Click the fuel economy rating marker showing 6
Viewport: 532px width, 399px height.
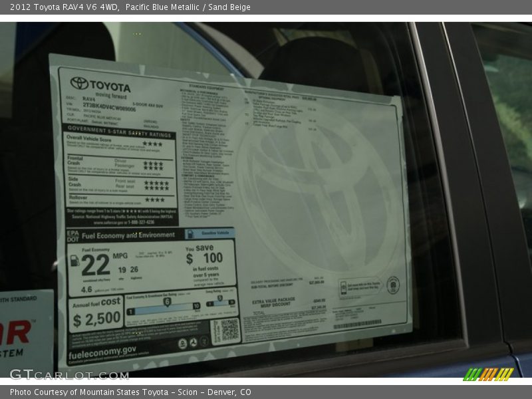click(167, 302)
